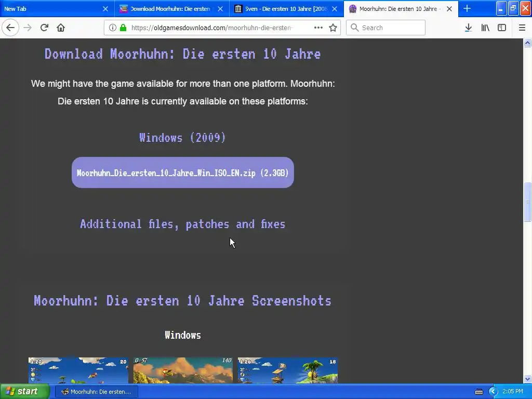The width and height of the screenshot is (532, 399).
Task: Focus the browser Search field
Action: tap(385, 28)
